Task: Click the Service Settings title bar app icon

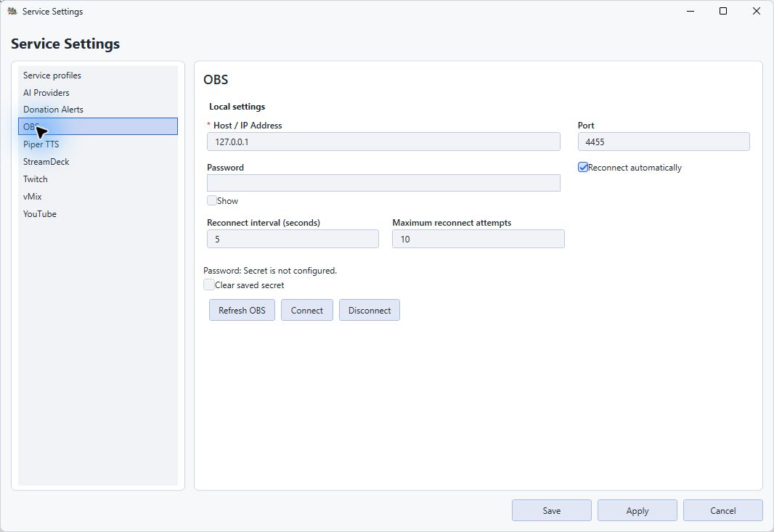Action: [x=12, y=11]
